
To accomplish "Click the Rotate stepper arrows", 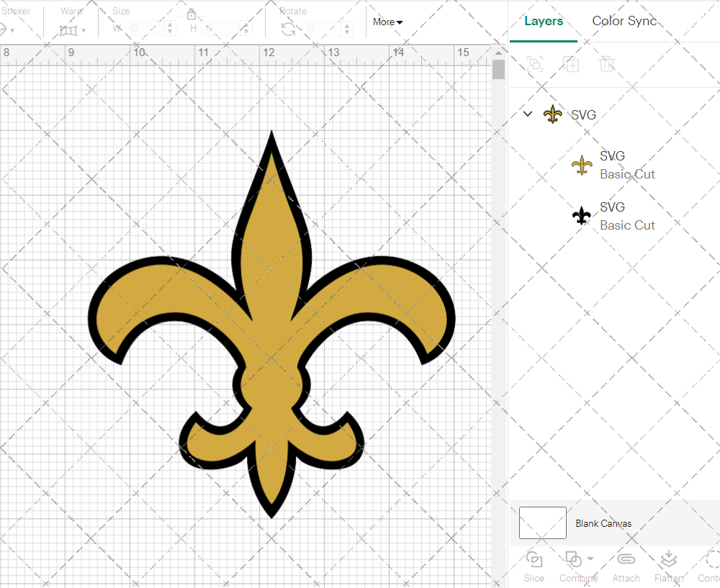I will tap(347, 29).
